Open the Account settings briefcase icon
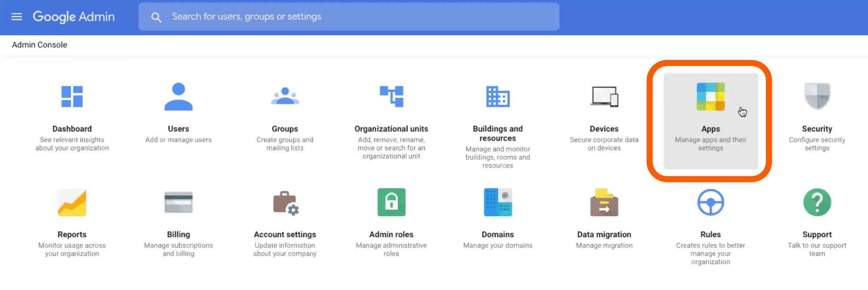This screenshot has height=290, width=868. (x=286, y=203)
